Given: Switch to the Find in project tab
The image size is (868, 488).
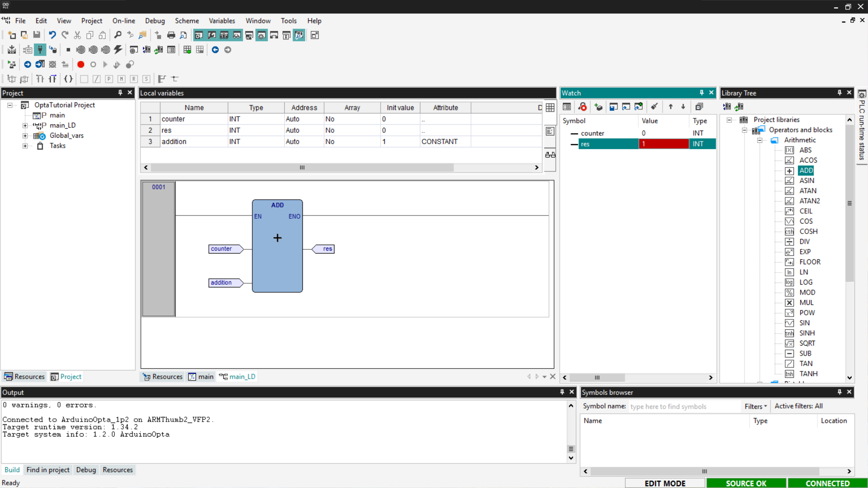Looking at the screenshot, I should 48,470.
